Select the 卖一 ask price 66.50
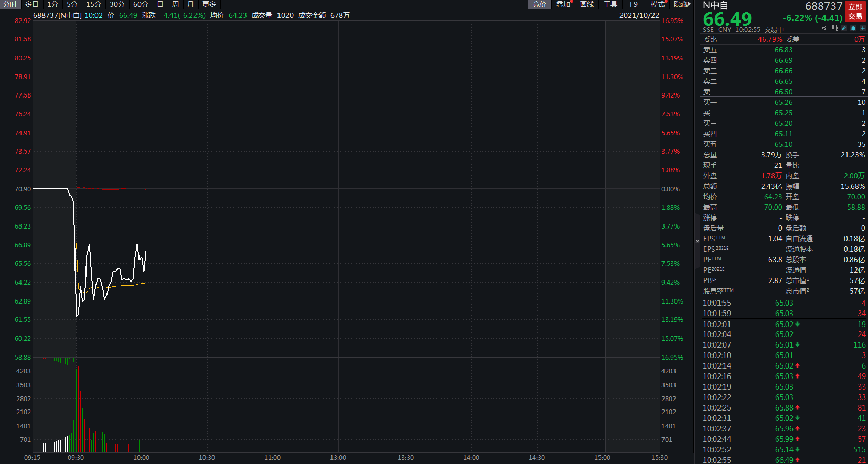Image resolution: width=868 pixels, height=464 pixels. click(784, 92)
